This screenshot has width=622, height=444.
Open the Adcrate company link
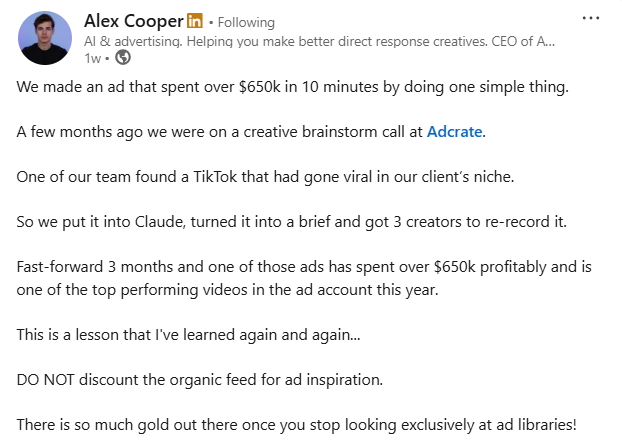click(x=455, y=131)
